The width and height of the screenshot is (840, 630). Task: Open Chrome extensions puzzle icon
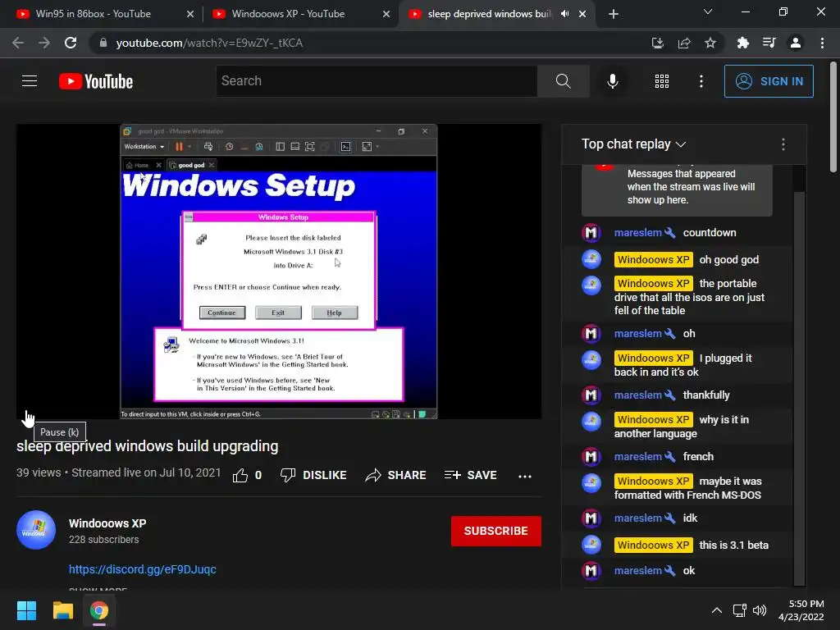click(x=742, y=43)
